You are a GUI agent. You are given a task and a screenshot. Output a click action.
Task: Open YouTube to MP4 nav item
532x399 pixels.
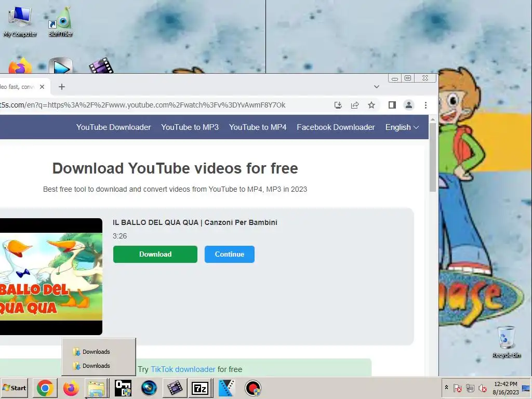(258, 127)
